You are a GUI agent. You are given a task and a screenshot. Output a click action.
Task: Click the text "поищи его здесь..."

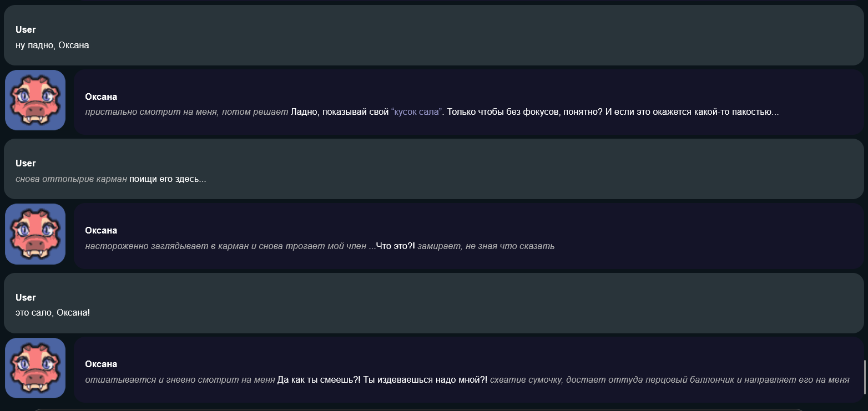click(168, 179)
